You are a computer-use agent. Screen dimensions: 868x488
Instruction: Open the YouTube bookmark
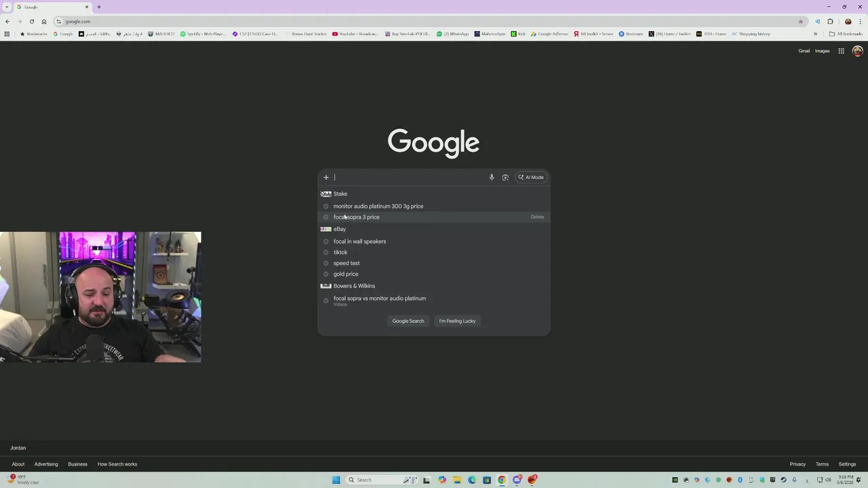click(x=355, y=34)
